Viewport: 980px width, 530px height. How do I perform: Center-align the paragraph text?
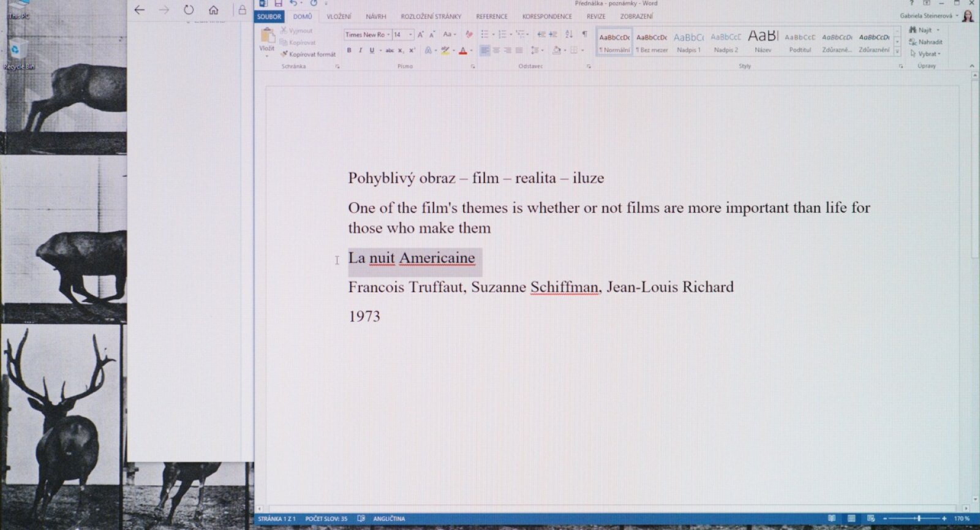(496, 50)
